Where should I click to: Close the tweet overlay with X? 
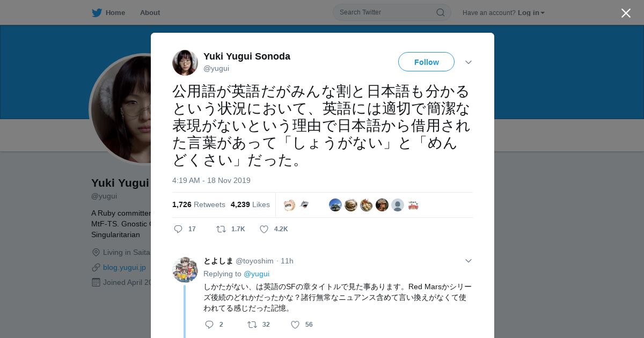[x=626, y=13]
